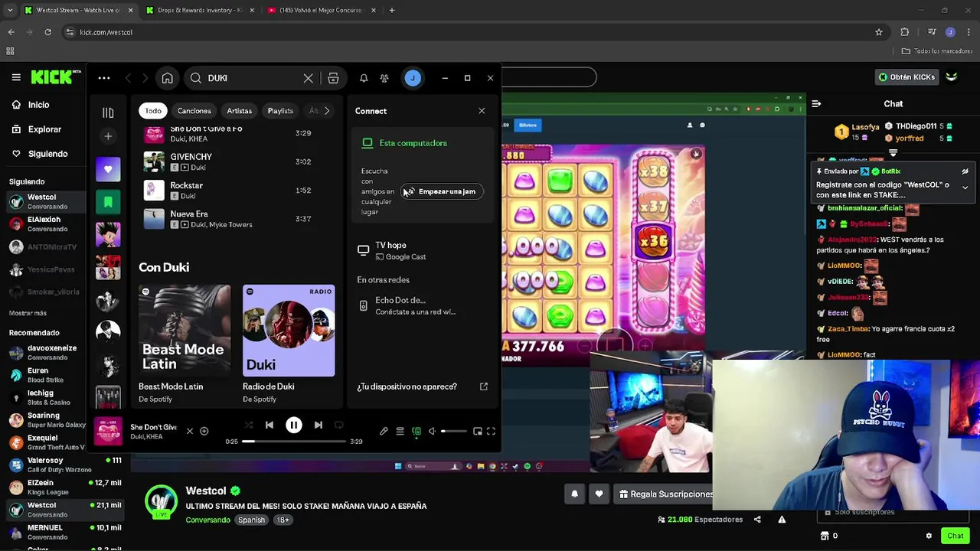This screenshot has height=551, width=980.
Task: Open Spotify profile avatar J
Action: pyautogui.click(x=413, y=78)
